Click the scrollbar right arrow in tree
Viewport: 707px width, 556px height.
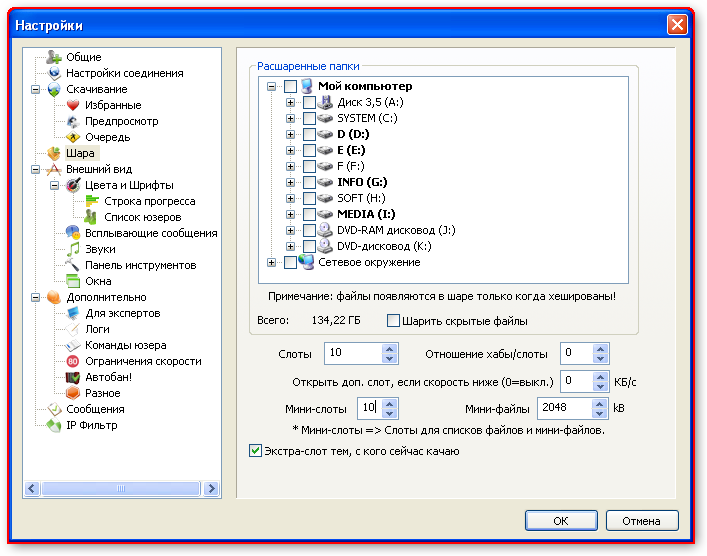(x=211, y=488)
